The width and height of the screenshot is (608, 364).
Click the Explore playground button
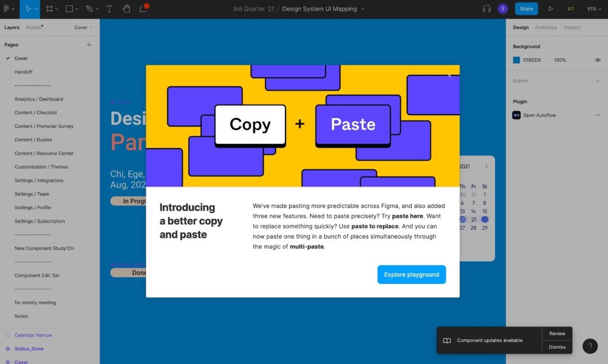(x=411, y=274)
